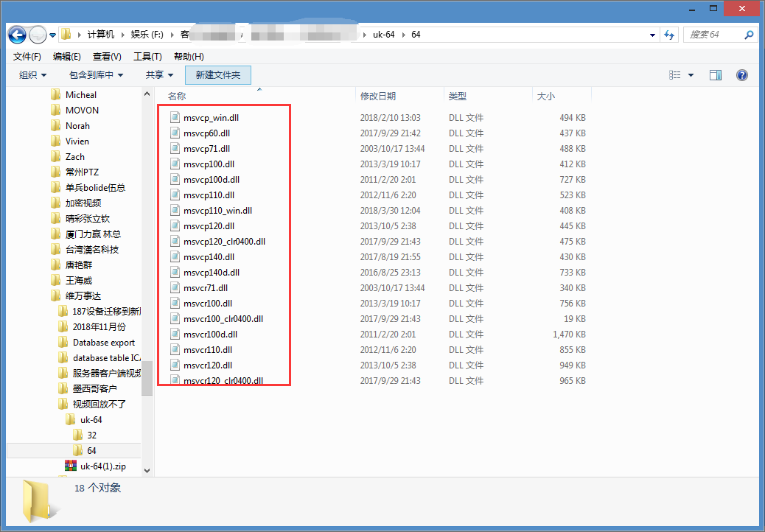Select the msvcp100d.dll file icon
Screen dimensions: 765x532
pyautogui.click(x=175, y=180)
